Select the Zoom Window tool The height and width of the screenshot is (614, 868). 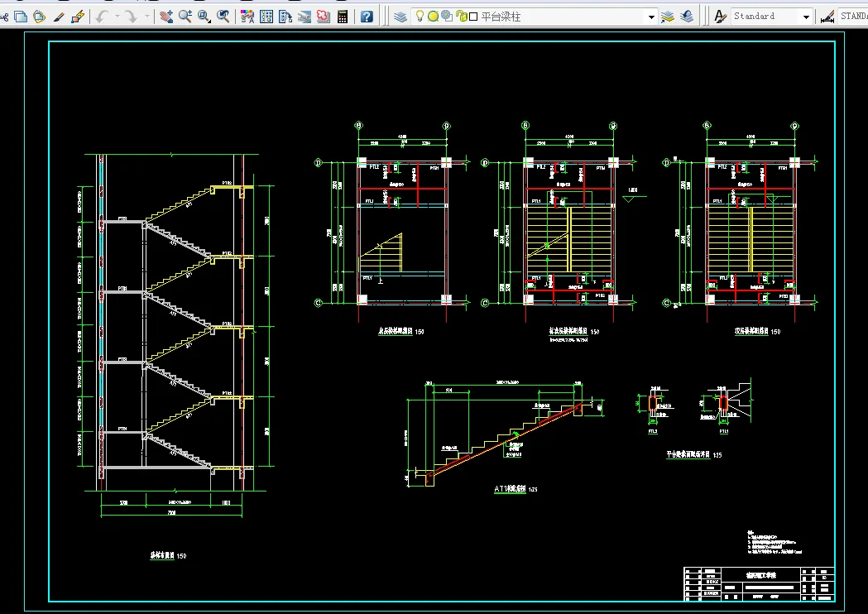tap(204, 17)
